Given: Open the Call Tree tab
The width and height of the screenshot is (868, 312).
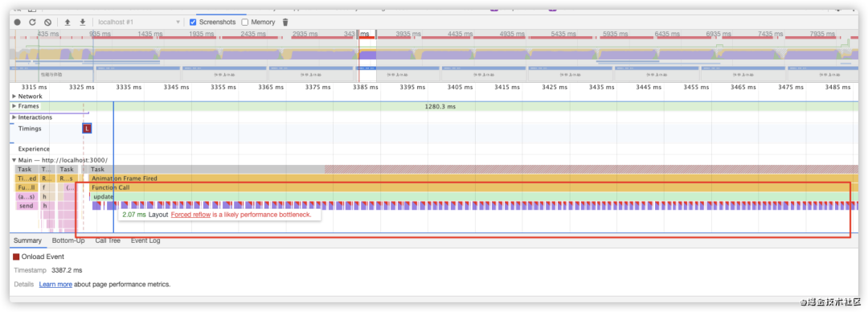Looking at the screenshot, I should click(x=108, y=240).
